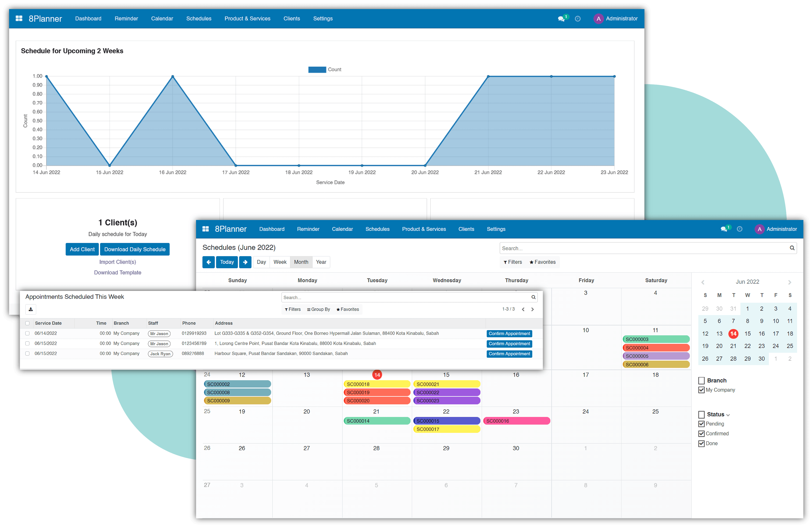Select checkbox for Jack Ryan appointment row

point(27,354)
